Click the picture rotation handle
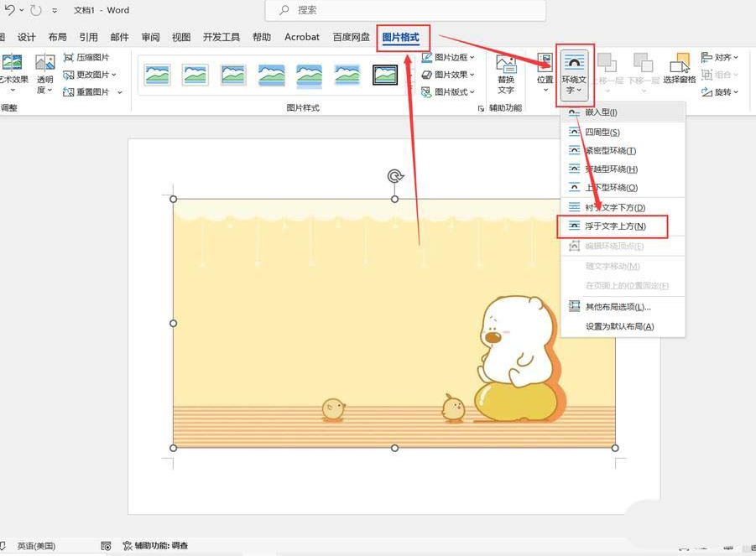Screen dimensions: 756x556 [x=395, y=176]
